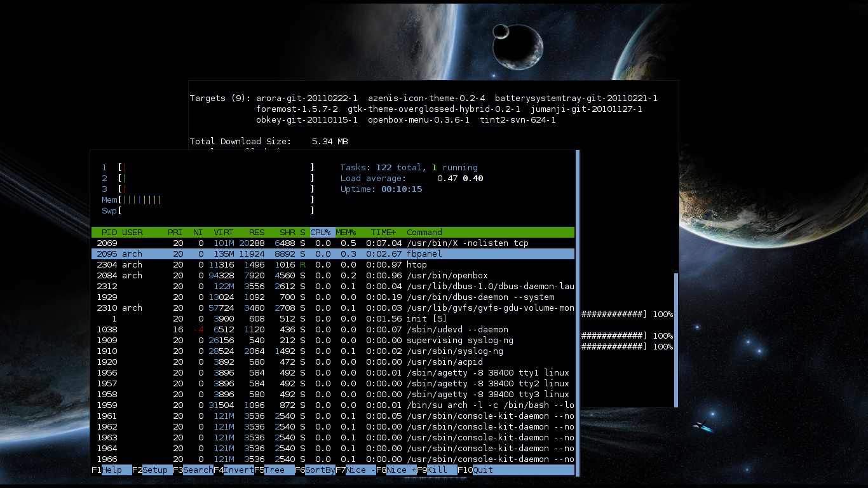Image resolution: width=868 pixels, height=488 pixels.
Task: Choose F9 Kill for selected process
Action: coord(437,470)
